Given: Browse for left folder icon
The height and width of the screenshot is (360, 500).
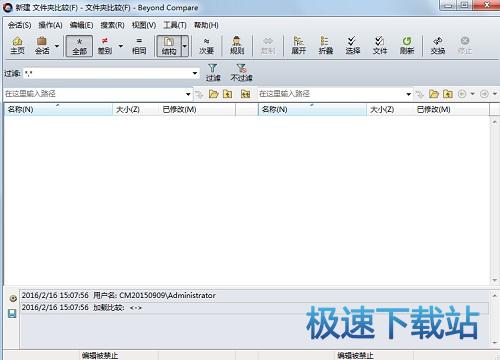Looking at the screenshot, I should click(213, 94).
